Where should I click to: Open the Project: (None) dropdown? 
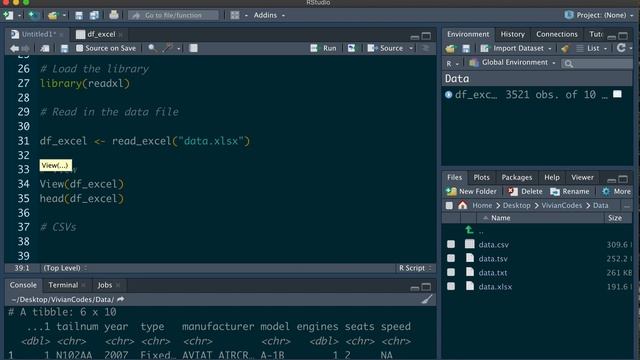coord(599,15)
